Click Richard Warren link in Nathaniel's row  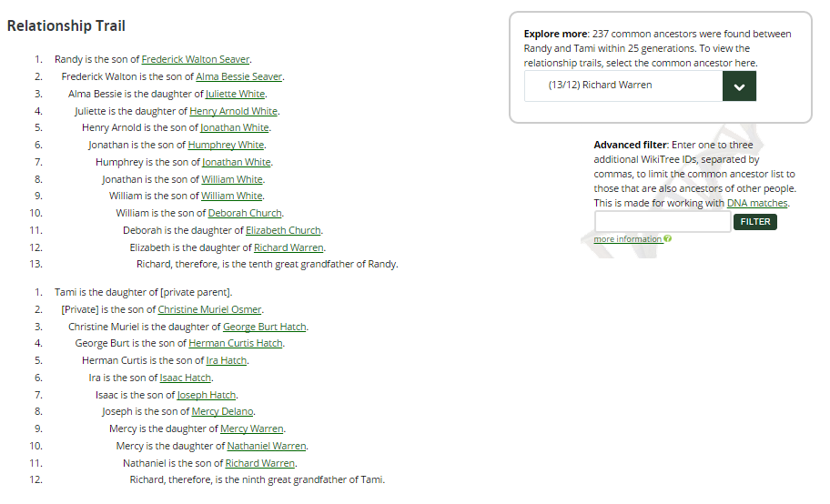pyautogui.click(x=260, y=463)
